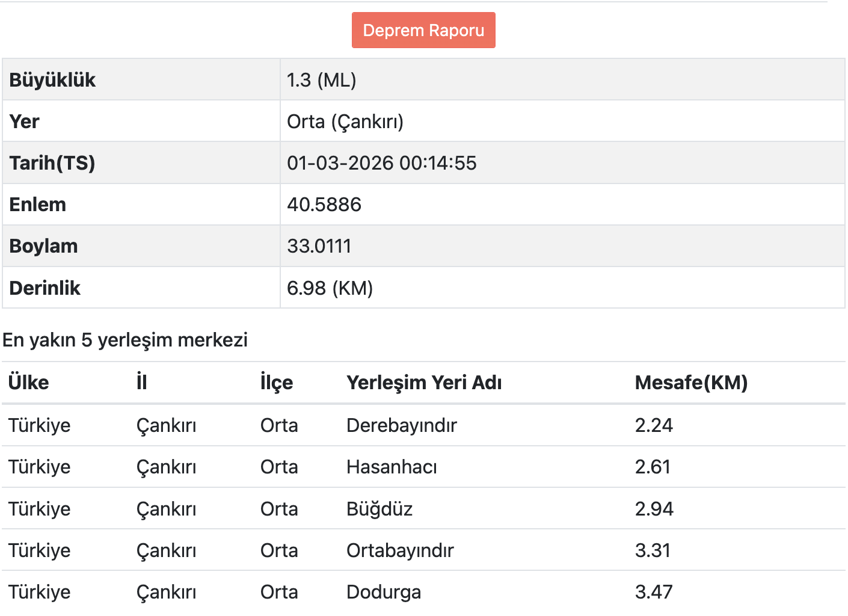848x616 pixels.
Task: Select the Dodurga settlement cell
Action: click(384, 592)
